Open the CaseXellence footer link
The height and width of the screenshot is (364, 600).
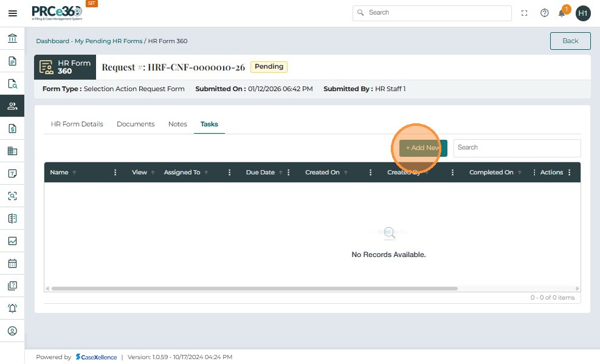97,357
